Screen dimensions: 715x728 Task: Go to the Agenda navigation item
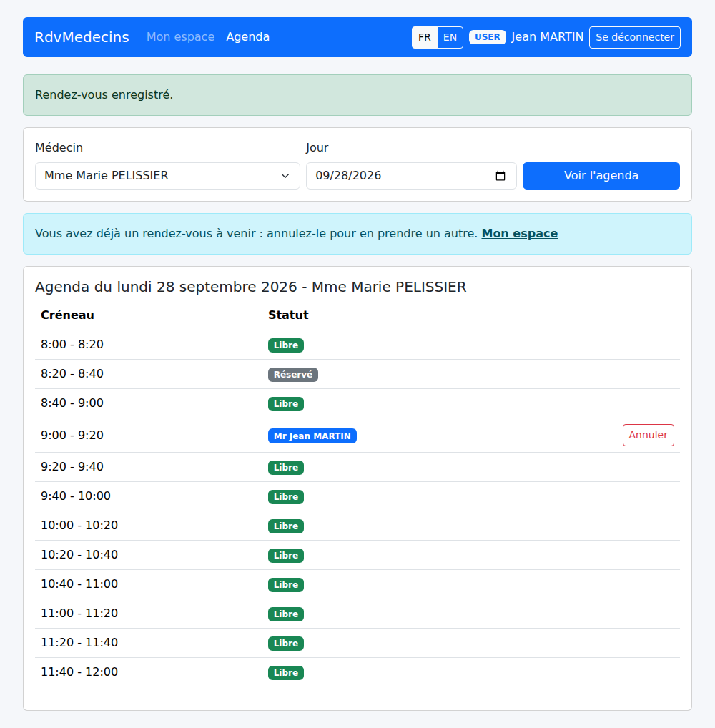[x=248, y=37]
